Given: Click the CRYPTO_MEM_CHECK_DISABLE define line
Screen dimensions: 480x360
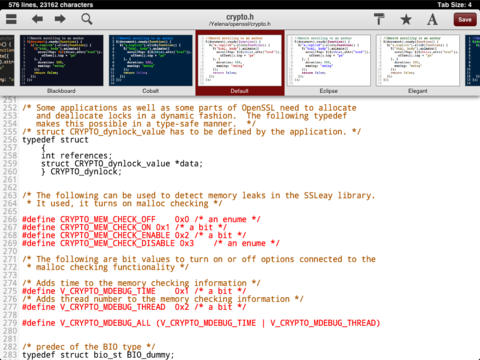Looking at the screenshot, I should coord(151,243).
